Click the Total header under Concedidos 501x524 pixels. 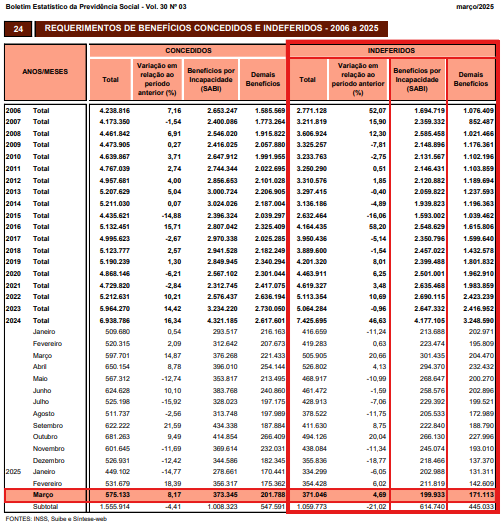point(110,79)
